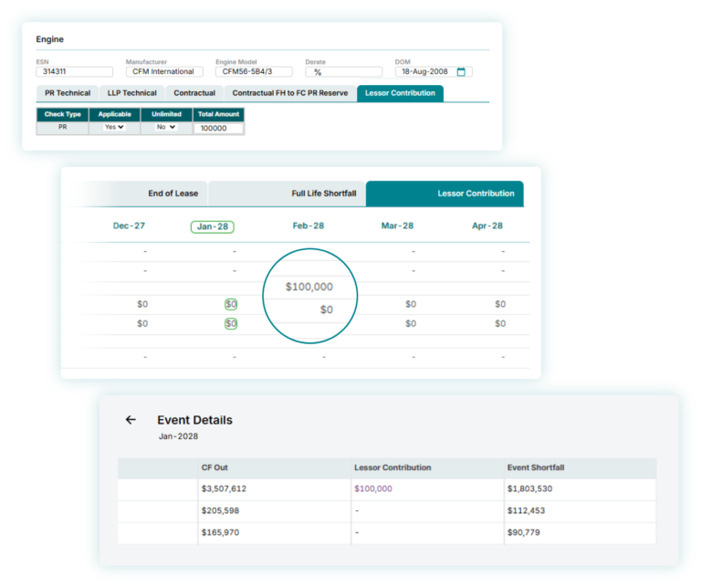Expand the Applicable Yes dropdown
The image size is (701, 588).
(114, 127)
